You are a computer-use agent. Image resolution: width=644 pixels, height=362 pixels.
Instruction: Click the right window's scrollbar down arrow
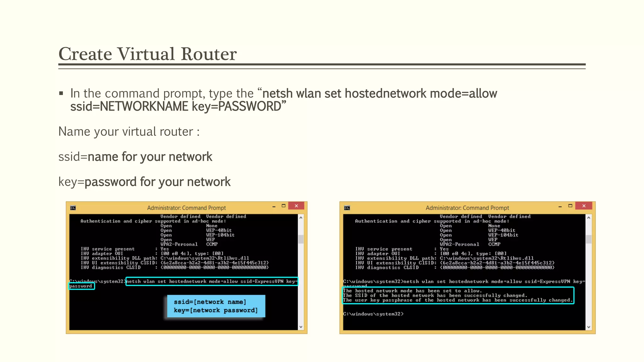click(589, 327)
